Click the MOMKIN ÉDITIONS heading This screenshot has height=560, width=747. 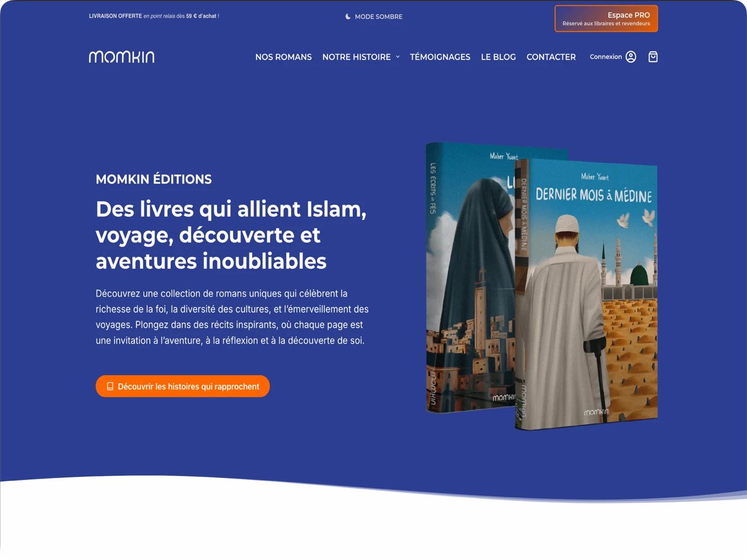point(154,179)
